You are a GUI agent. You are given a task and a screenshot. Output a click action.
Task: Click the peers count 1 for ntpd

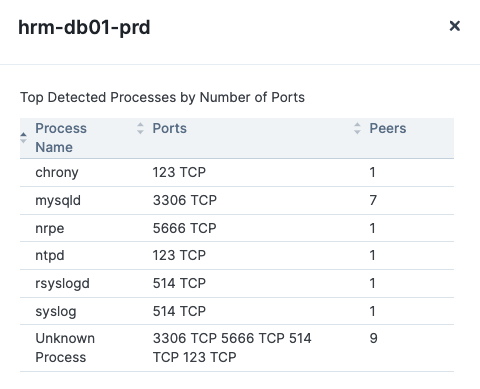tap(372, 255)
